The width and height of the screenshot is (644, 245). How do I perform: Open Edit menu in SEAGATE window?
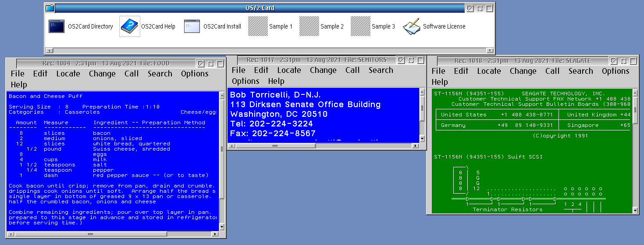point(461,71)
